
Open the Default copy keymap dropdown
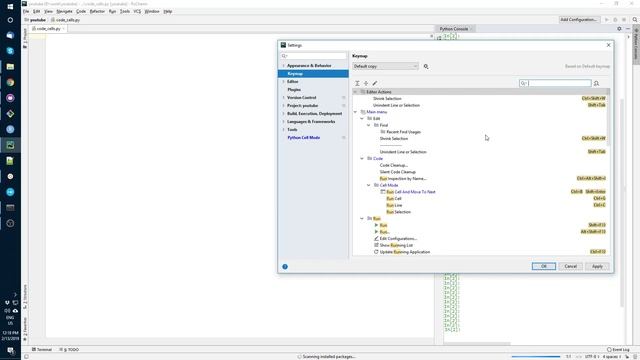tap(385, 66)
